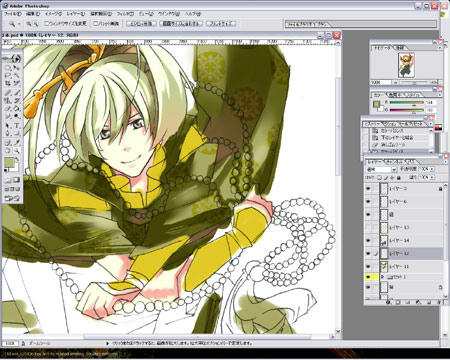Select the Zoom tool in the toolbox
The height and width of the screenshot is (360, 450).
coord(17,150)
